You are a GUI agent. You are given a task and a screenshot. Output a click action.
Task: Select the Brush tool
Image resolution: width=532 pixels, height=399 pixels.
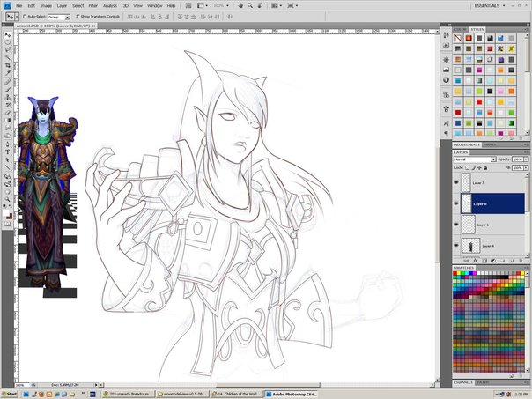tap(7, 90)
